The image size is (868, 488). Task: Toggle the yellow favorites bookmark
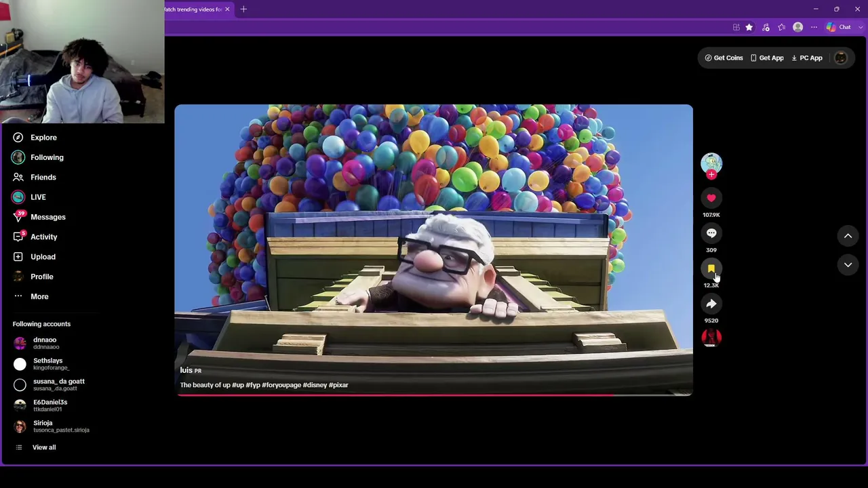[x=711, y=268]
